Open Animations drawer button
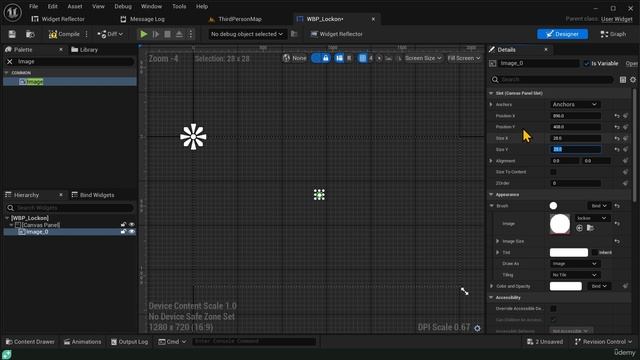Image resolution: width=640 pixels, height=360 pixels. point(82,342)
